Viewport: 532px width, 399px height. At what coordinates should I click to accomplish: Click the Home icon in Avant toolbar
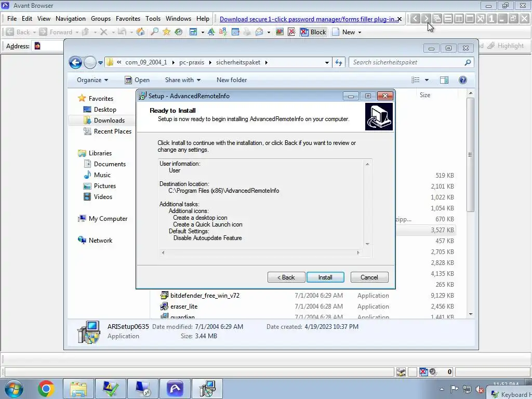(140, 32)
